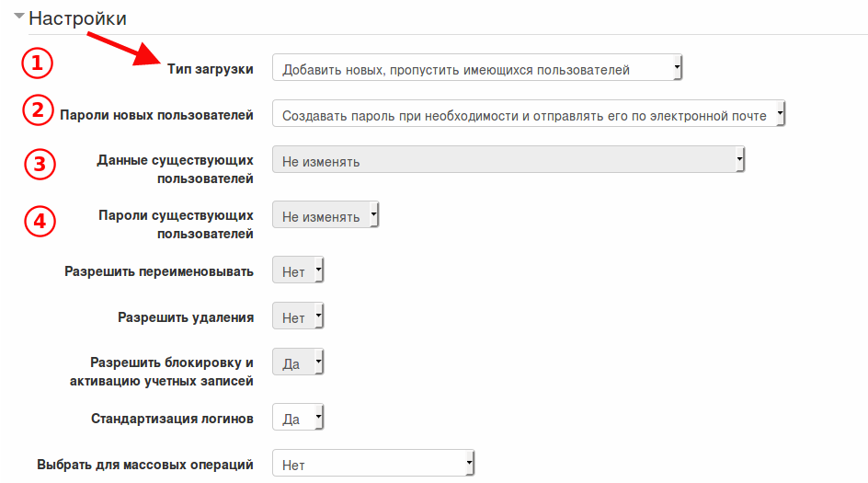Open the Тип загрузки dropdown
Image resolution: width=868 pixels, height=483 pixels.
(477, 67)
